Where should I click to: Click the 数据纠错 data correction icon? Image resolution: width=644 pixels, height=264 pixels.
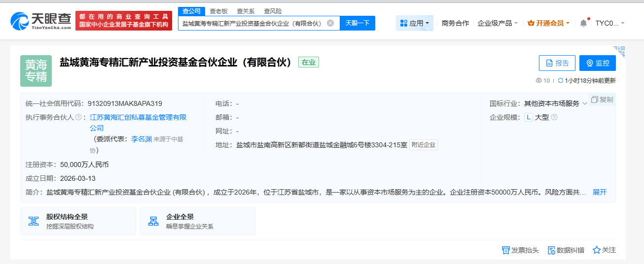[551, 250]
